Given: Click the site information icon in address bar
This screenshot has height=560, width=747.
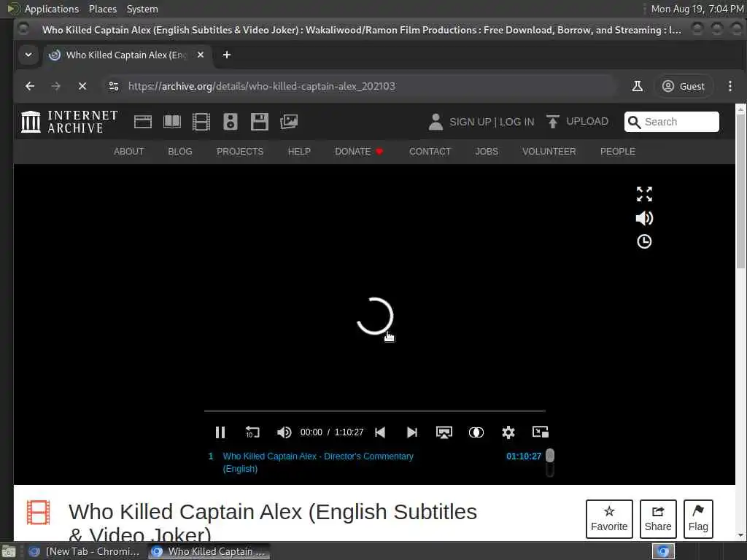Looking at the screenshot, I should point(113,86).
